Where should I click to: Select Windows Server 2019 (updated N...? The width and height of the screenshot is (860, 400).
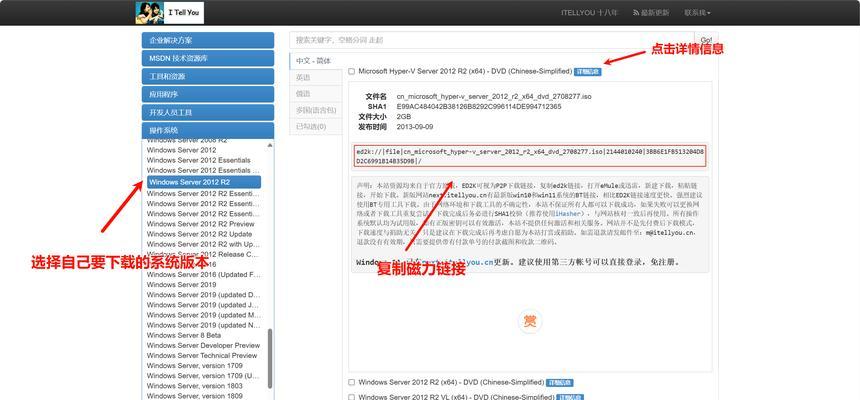203,325
